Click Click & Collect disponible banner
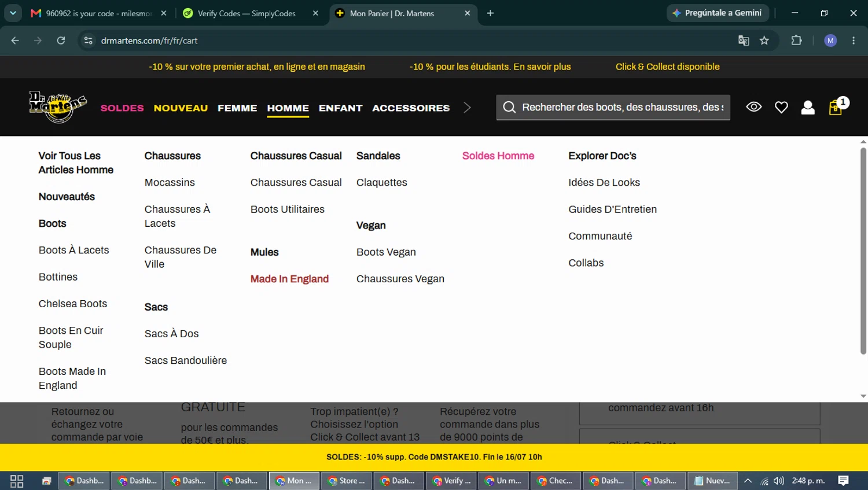868x490 pixels. pyautogui.click(x=667, y=67)
